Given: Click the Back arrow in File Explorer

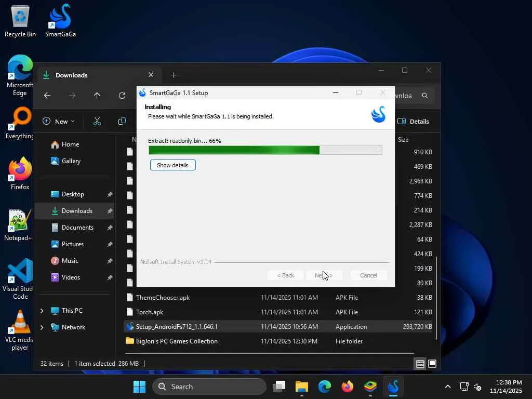Looking at the screenshot, I should pos(47,96).
